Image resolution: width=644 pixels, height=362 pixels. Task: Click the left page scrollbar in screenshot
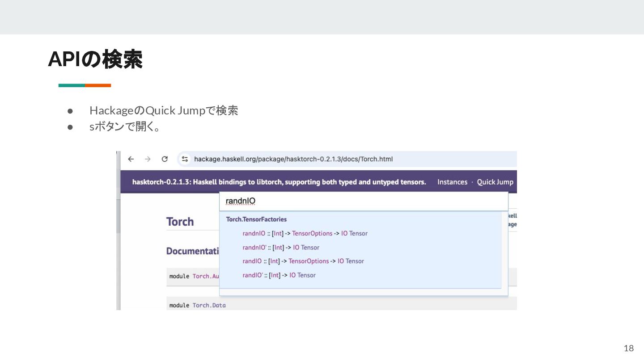[118, 230]
